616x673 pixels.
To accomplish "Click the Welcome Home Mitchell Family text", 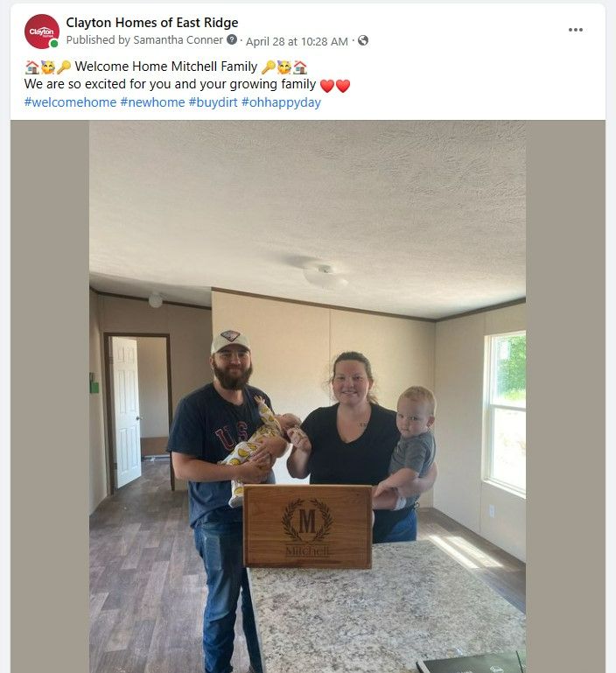I will coord(166,67).
